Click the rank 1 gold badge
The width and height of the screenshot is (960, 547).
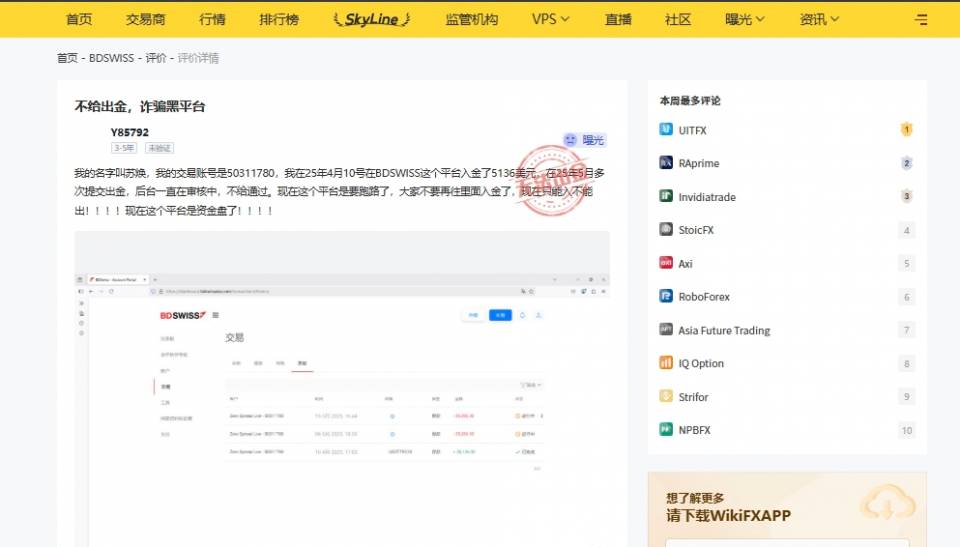[x=907, y=129]
